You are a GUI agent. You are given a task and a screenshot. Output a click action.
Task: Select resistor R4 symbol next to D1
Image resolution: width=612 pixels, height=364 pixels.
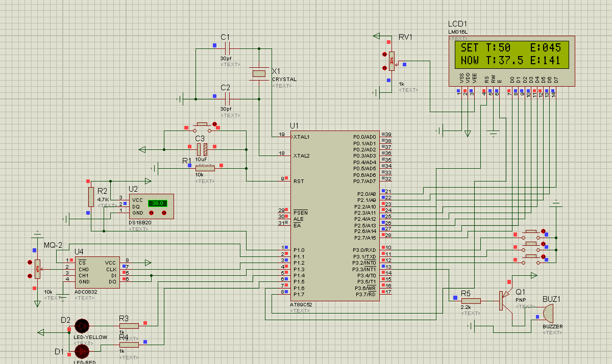click(x=129, y=345)
